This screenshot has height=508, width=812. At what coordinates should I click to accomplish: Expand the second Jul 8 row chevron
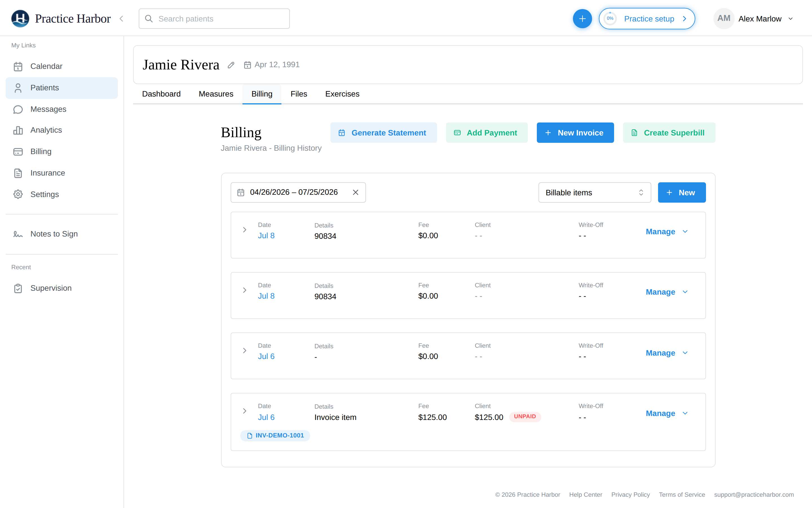tap(245, 290)
